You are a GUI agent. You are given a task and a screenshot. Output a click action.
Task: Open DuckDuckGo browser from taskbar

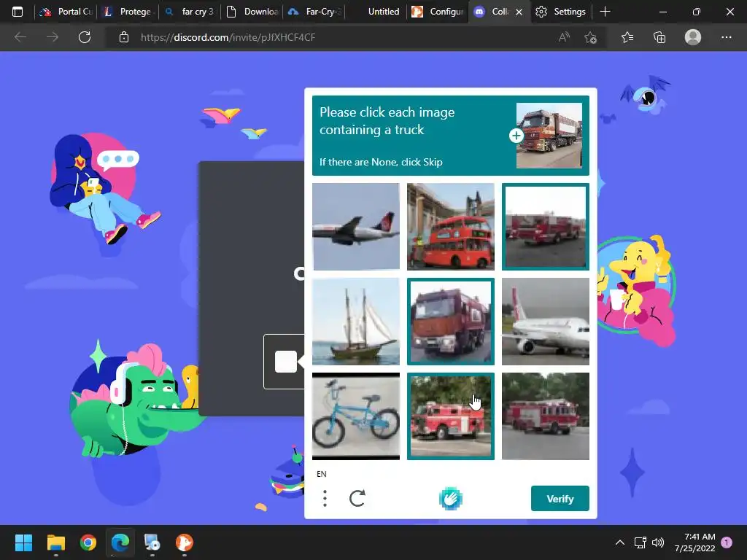click(185, 542)
